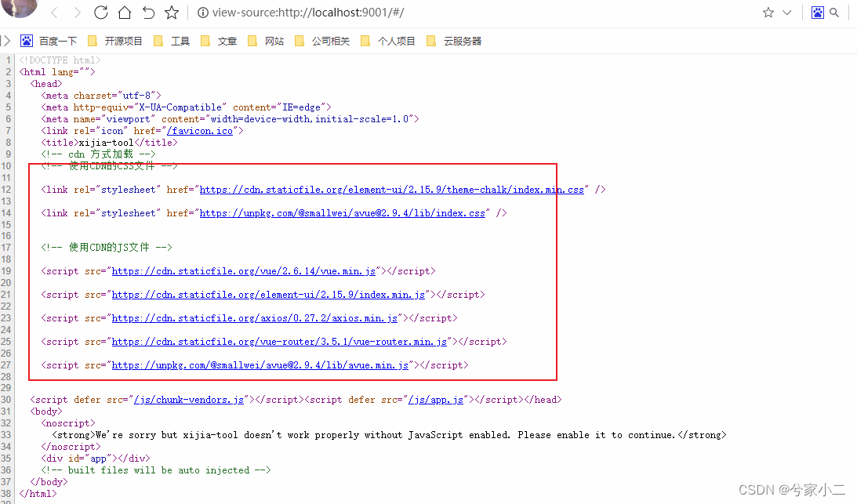Click the closing </html> tag

38,494
